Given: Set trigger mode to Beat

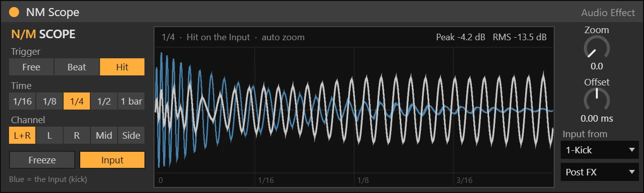Looking at the screenshot, I should (77, 67).
